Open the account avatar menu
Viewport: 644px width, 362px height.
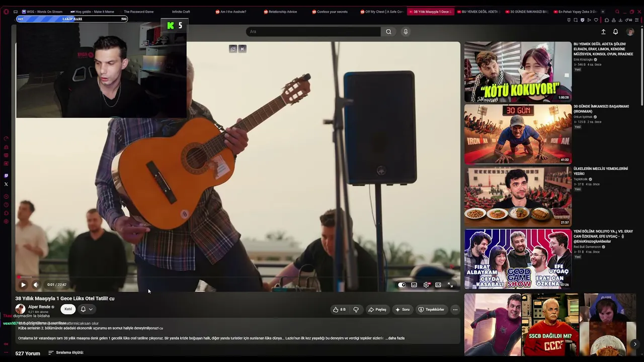pos(630,32)
